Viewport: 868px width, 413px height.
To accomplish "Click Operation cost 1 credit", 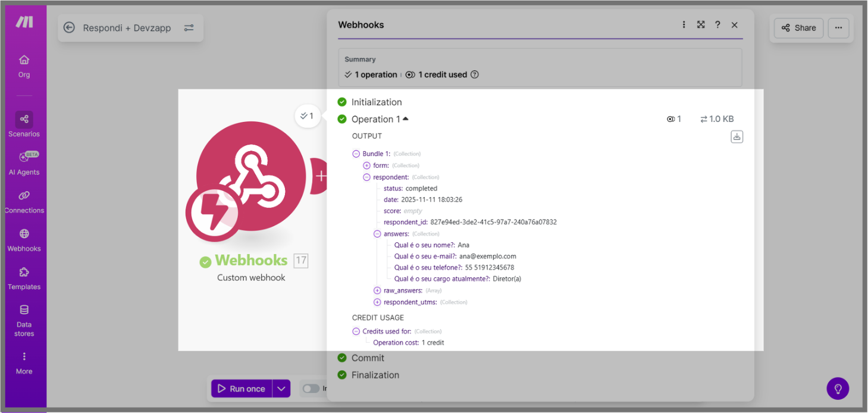I will [408, 343].
